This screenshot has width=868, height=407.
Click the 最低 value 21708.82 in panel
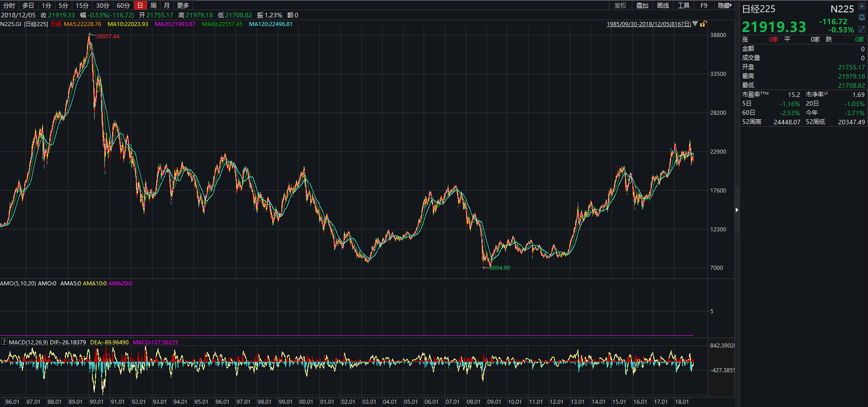pos(852,86)
